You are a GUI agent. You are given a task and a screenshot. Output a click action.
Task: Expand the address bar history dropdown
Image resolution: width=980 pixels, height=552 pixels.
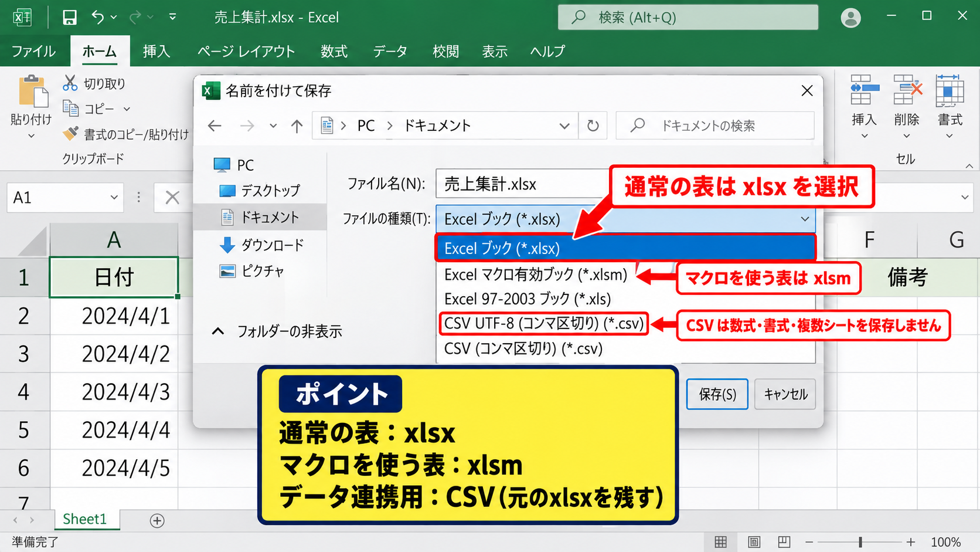pos(564,126)
